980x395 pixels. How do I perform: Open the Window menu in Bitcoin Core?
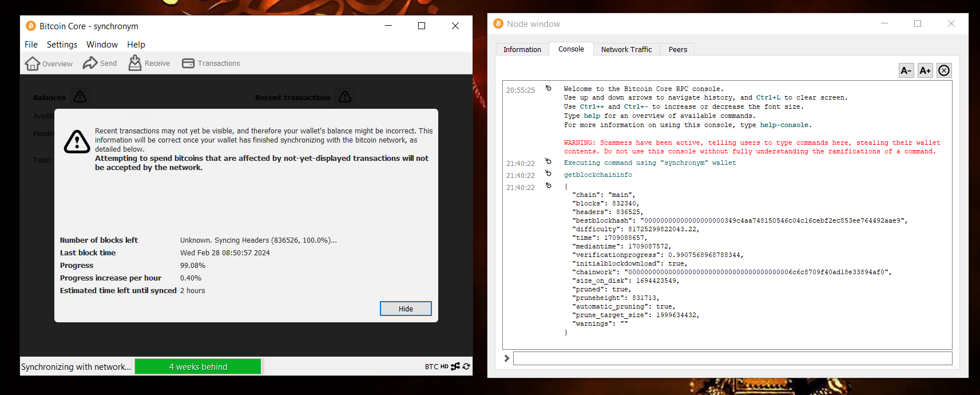pos(102,45)
